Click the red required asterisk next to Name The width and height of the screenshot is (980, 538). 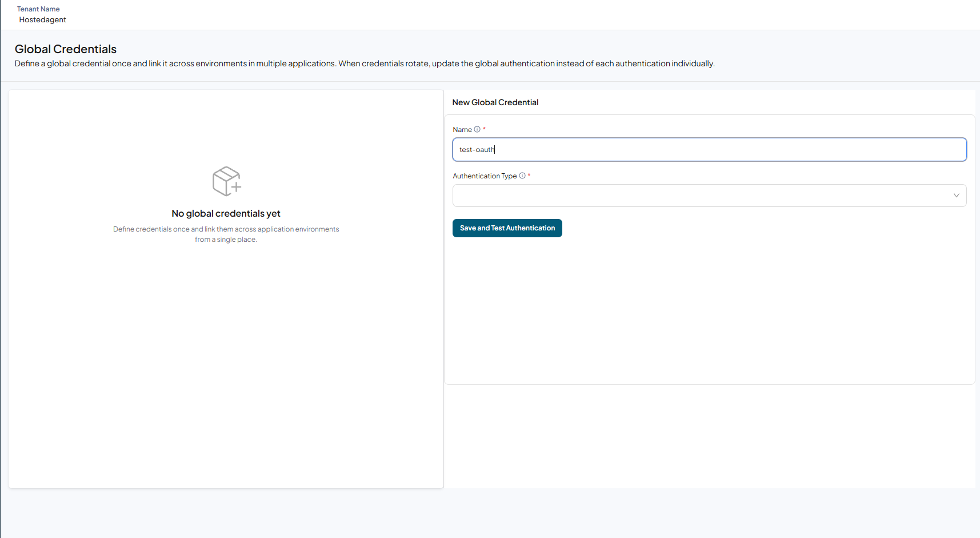pyautogui.click(x=484, y=129)
